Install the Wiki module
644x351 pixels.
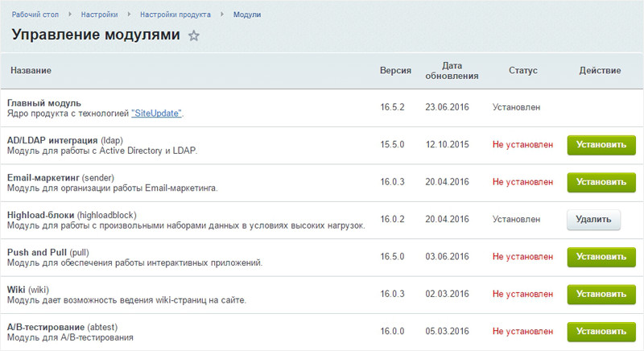tap(601, 294)
